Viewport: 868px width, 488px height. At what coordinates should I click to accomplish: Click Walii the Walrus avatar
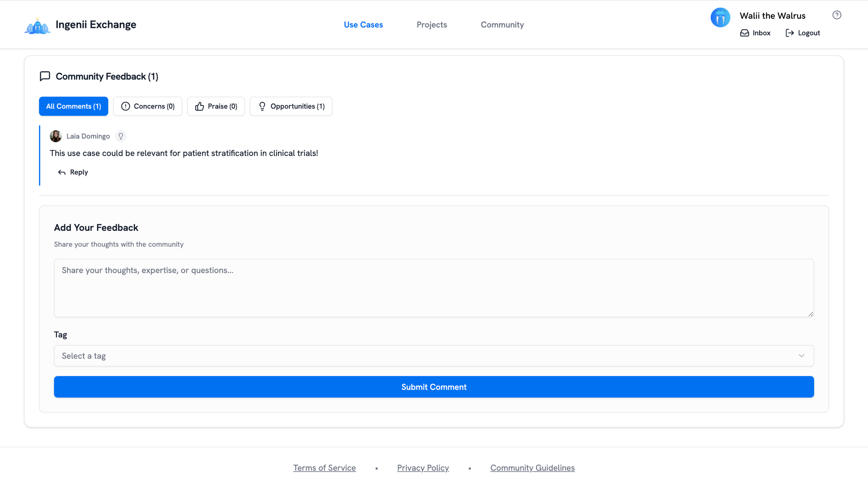pyautogui.click(x=720, y=17)
